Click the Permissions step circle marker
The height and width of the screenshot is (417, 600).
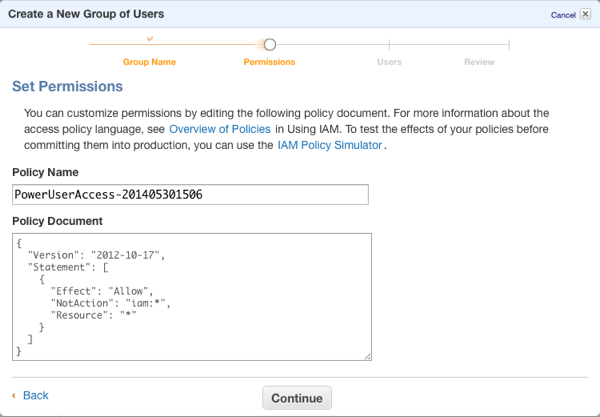(270, 45)
